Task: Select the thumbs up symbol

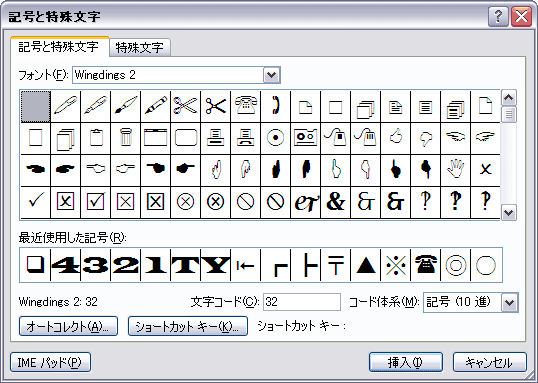Action: [x=396, y=138]
